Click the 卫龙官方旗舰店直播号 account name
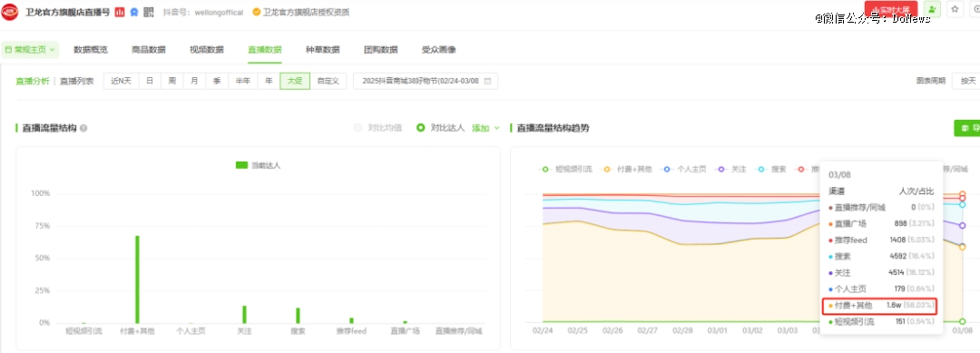 pos(67,12)
